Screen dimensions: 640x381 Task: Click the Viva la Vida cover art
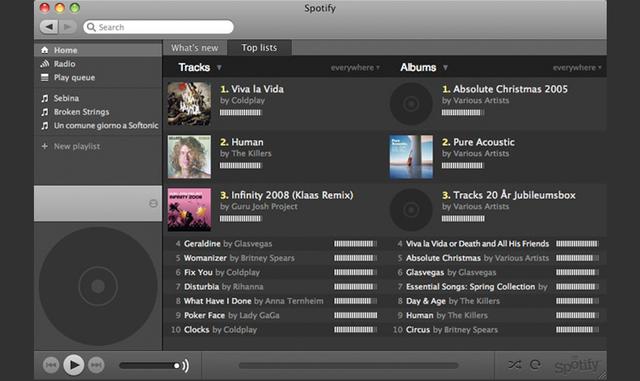click(x=189, y=104)
